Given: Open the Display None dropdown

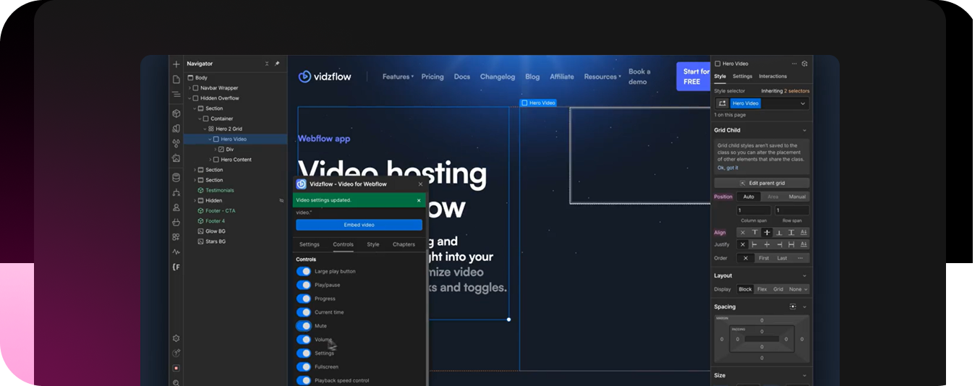Looking at the screenshot, I should click(798, 289).
